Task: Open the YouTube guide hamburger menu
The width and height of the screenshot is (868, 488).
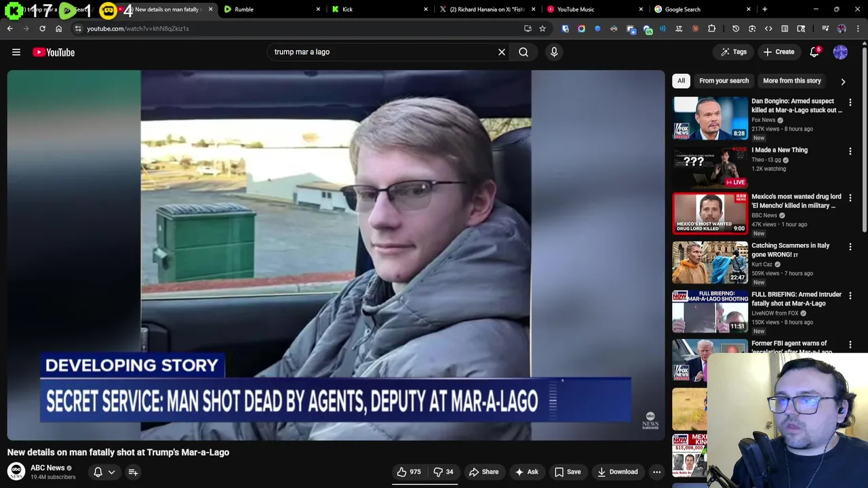Action: pyautogui.click(x=16, y=52)
